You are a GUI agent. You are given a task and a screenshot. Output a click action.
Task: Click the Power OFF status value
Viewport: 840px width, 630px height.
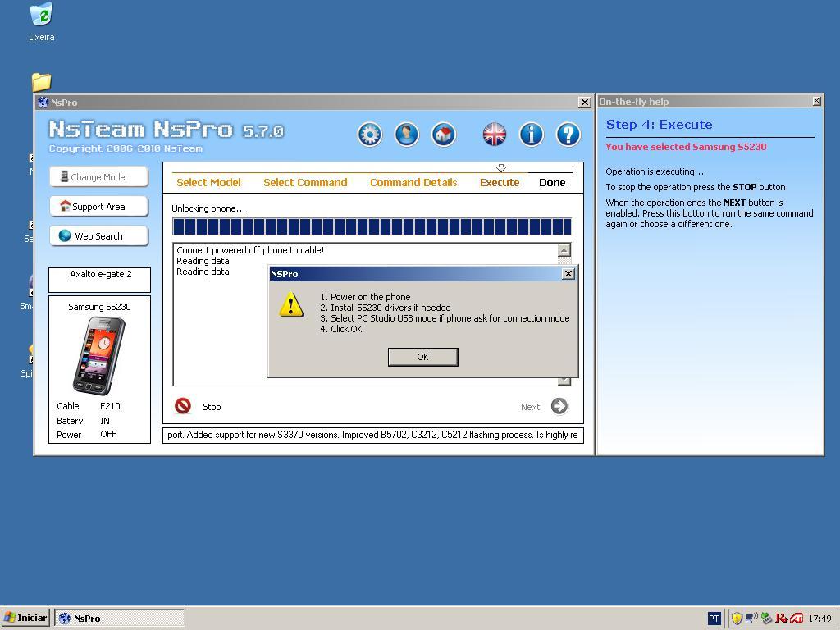coord(108,434)
